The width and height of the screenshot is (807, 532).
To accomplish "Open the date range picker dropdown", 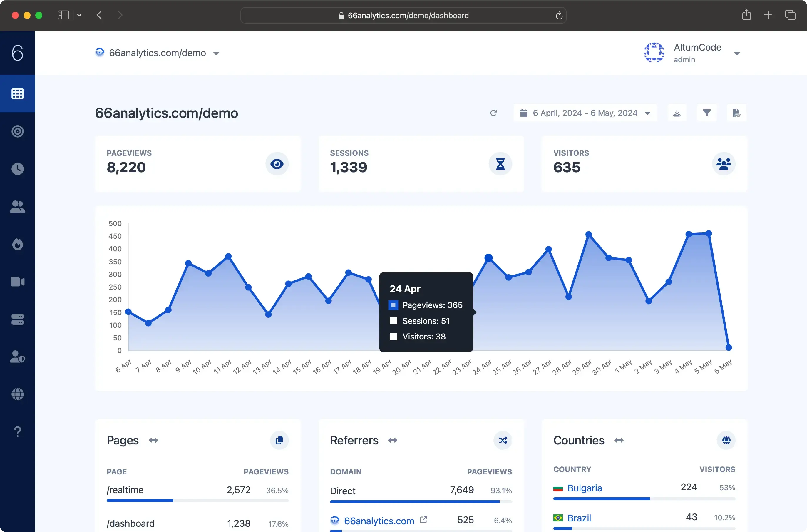I will (x=585, y=113).
